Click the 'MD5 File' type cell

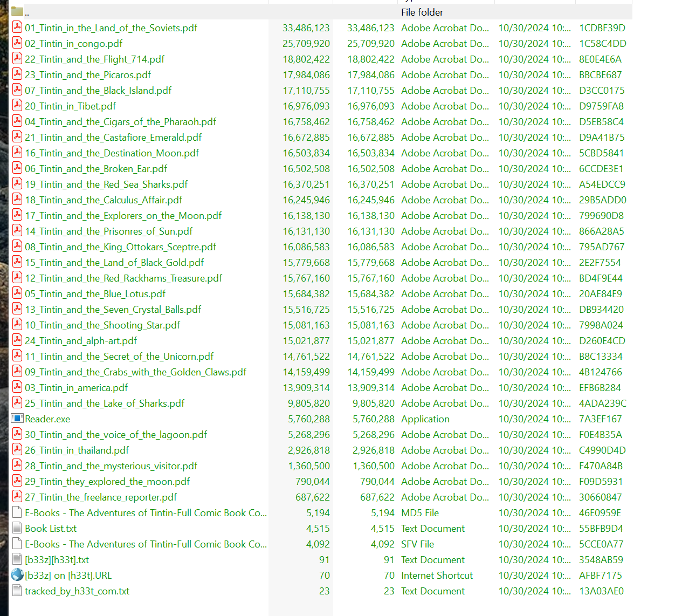coord(420,513)
